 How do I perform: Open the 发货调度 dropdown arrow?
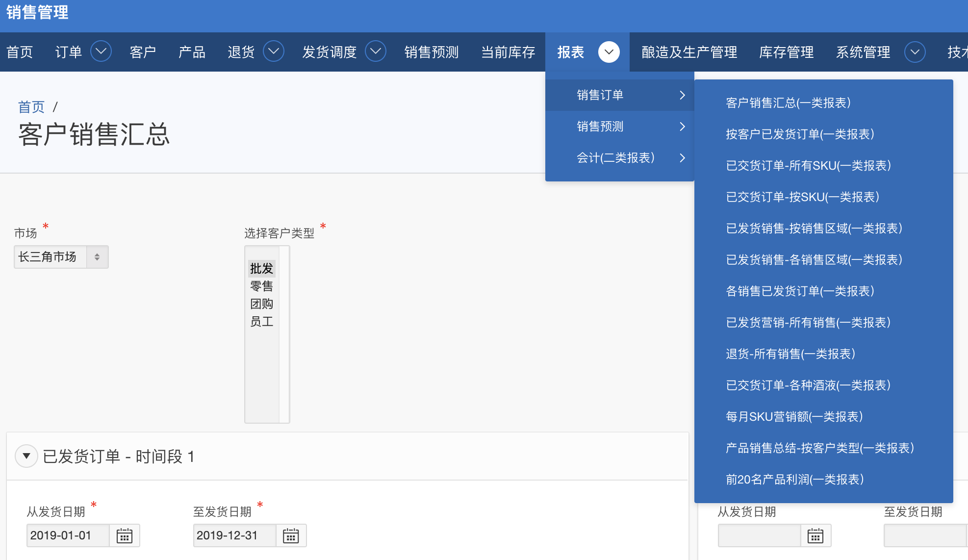point(376,51)
